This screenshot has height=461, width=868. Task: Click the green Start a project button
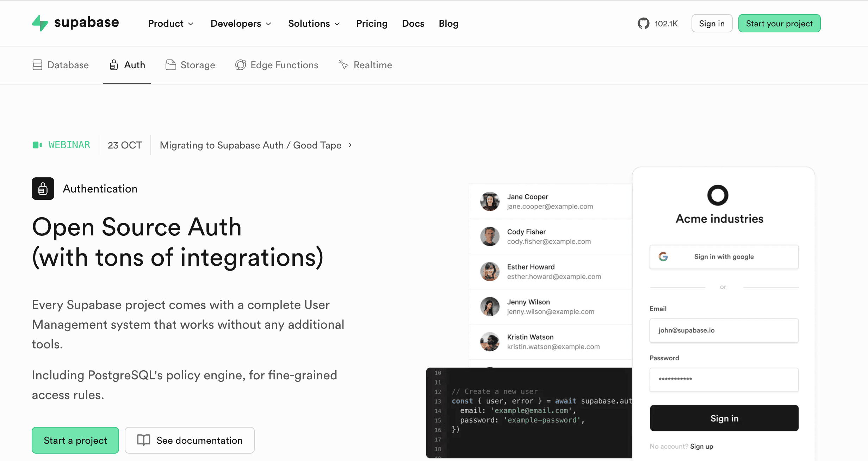[75, 440]
